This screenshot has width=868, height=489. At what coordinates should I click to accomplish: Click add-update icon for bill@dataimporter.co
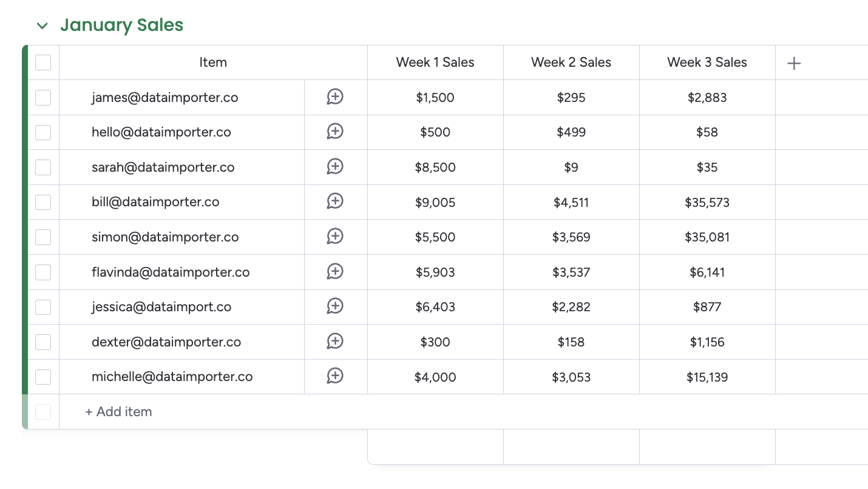coord(335,201)
